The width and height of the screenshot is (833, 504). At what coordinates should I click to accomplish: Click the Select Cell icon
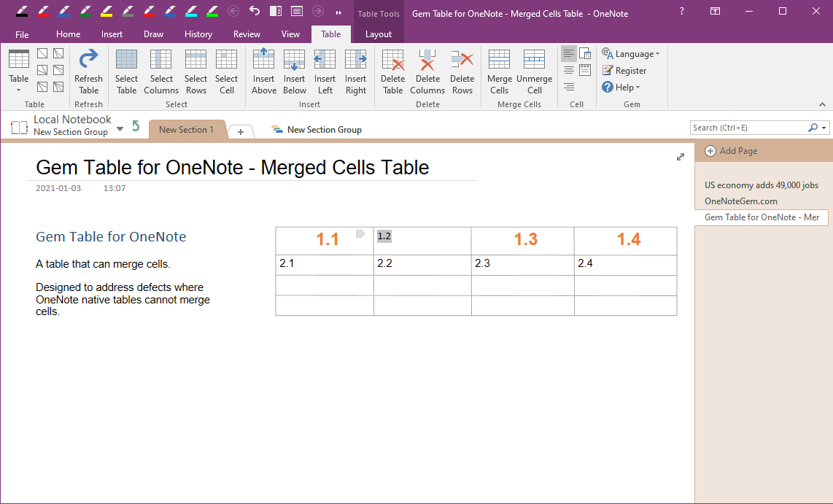(x=226, y=69)
